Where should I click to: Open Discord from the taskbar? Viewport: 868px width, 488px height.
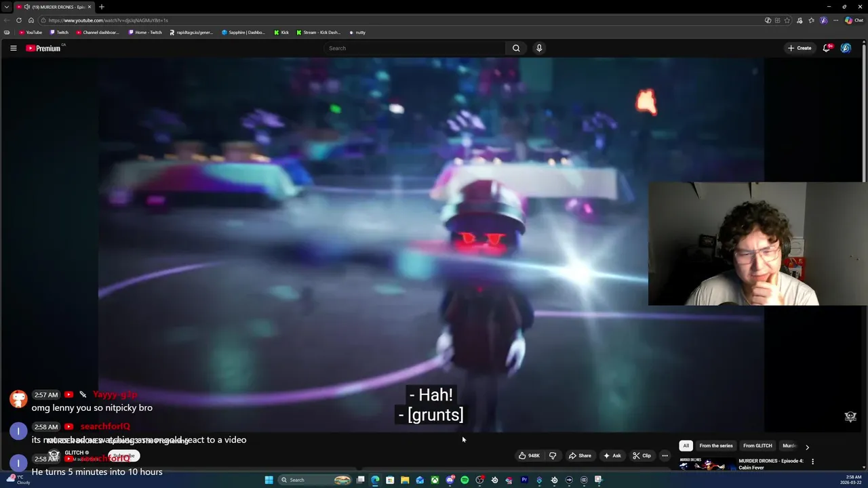(450, 480)
